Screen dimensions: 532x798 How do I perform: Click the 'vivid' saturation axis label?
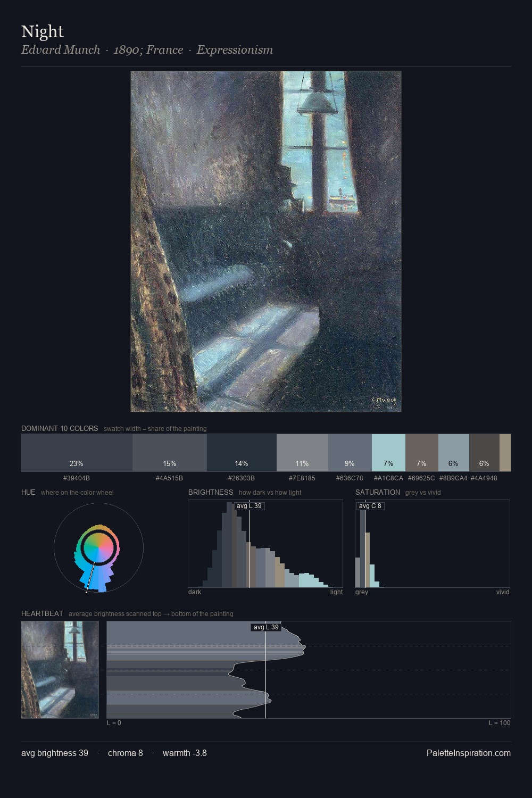click(x=503, y=592)
